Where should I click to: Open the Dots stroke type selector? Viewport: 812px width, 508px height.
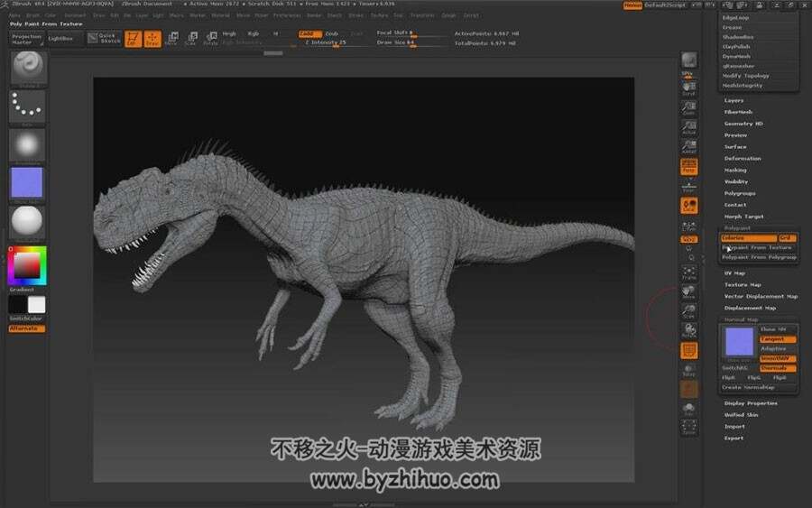click(27, 106)
